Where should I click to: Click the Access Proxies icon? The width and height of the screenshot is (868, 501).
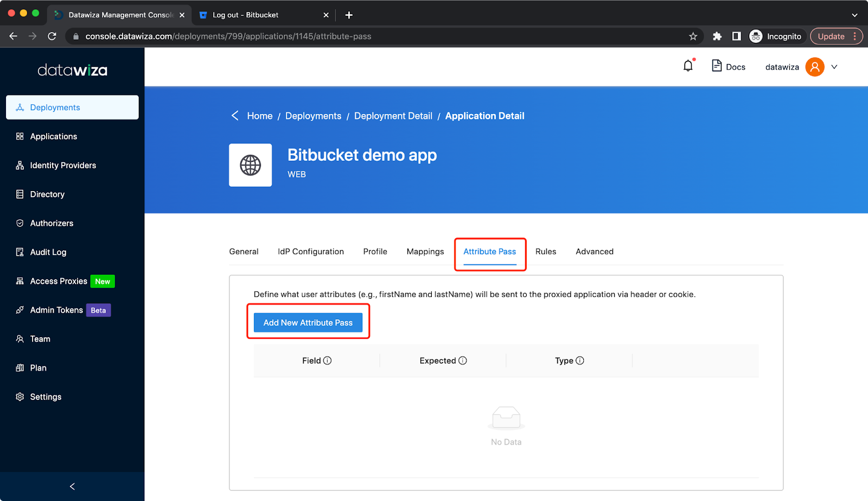point(20,281)
